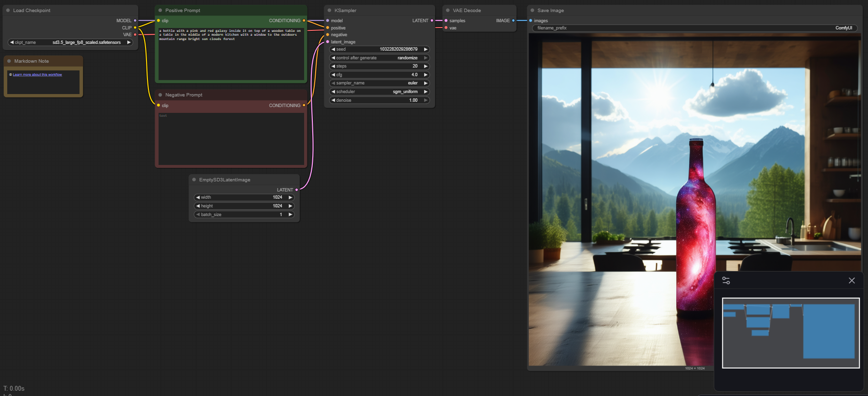Click the Negative Prompt collapse dot
The height and width of the screenshot is (396, 868).
pyautogui.click(x=160, y=95)
